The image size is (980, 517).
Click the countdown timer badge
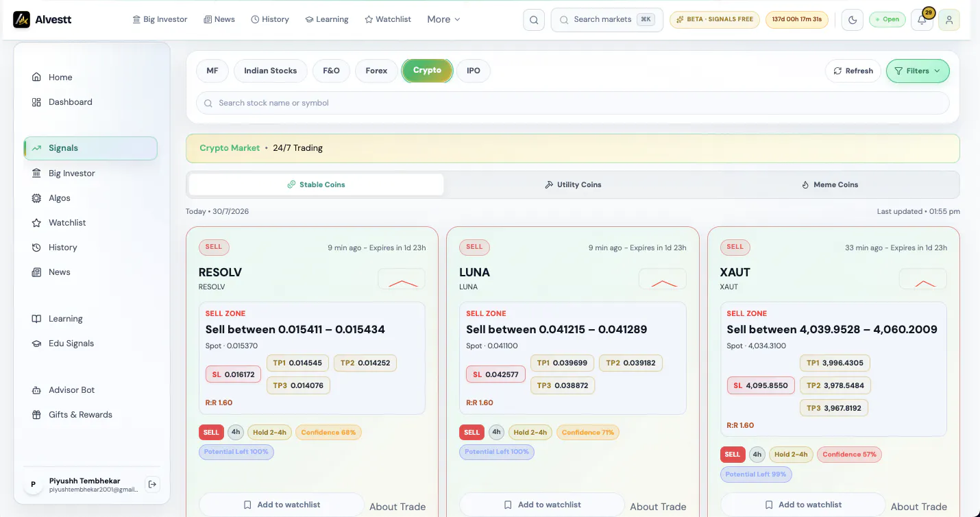coord(797,19)
